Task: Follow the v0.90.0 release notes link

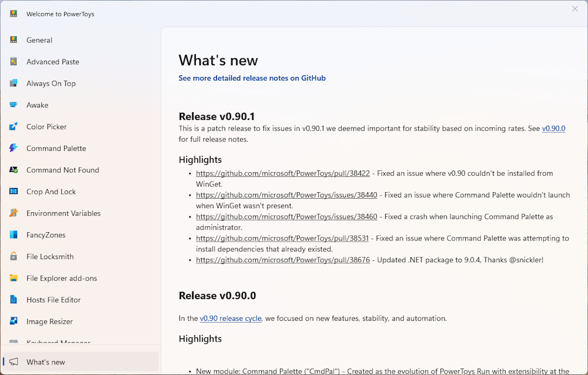Action: [553, 128]
